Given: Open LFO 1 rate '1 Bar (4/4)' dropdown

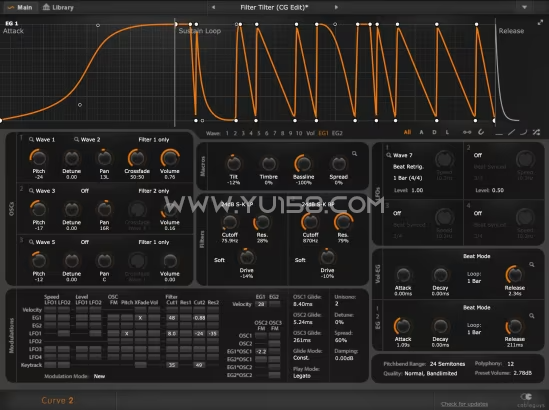Looking at the screenshot, I should click(408, 178).
